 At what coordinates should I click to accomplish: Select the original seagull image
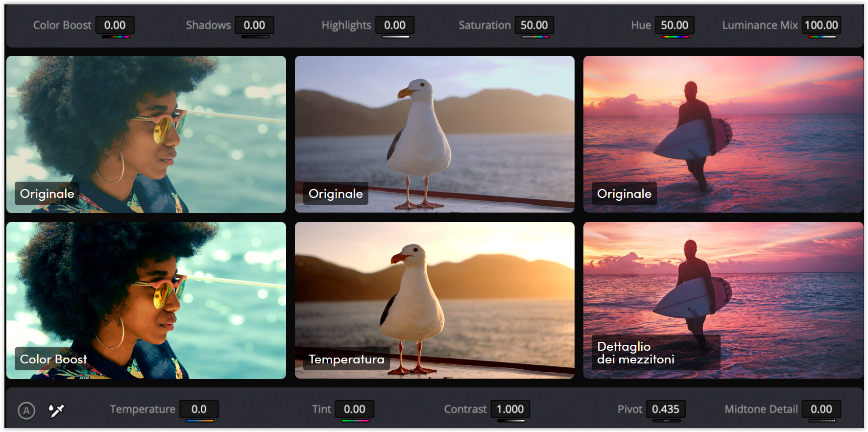(434, 134)
